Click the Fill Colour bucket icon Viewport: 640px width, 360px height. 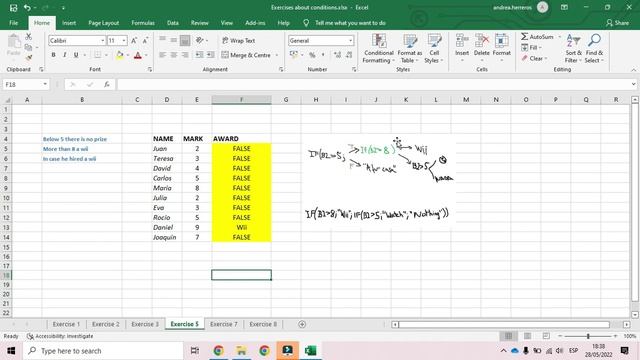pyautogui.click(x=120, y=55)
